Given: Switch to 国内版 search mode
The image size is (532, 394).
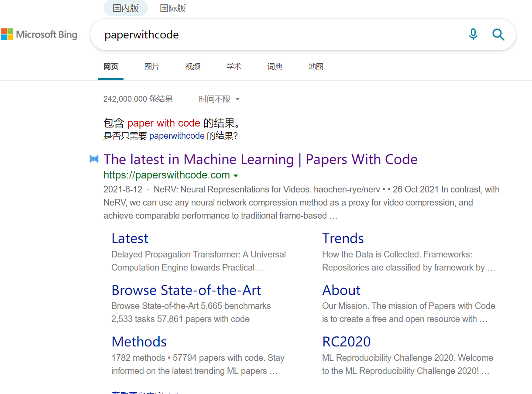Looking at the screenshot, I should click(x=126, y=8).
